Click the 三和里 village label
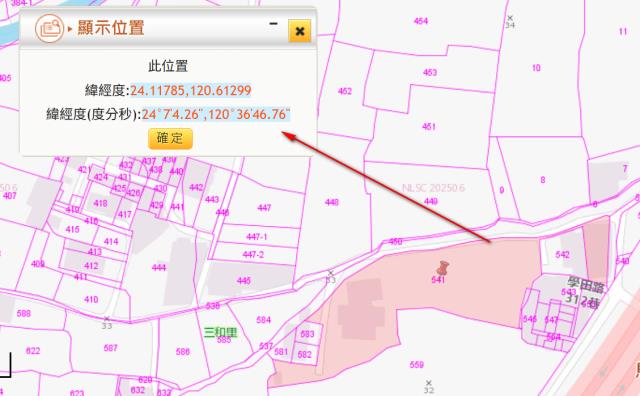The width and height of the screenshot is (640, 396). 220,332
